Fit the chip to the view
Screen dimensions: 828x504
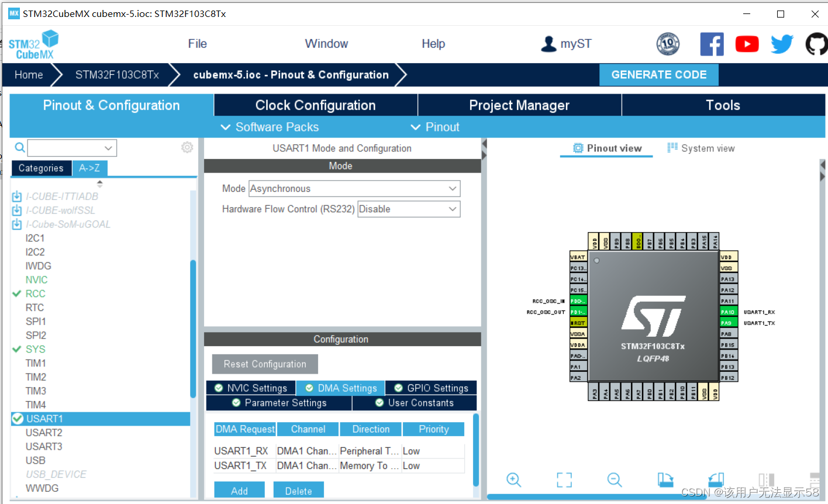click(x=564, y=480)
